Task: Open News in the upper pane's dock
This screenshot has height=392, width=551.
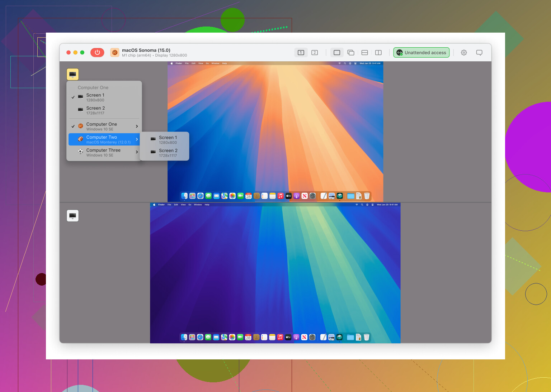Action: pos(305,196)
